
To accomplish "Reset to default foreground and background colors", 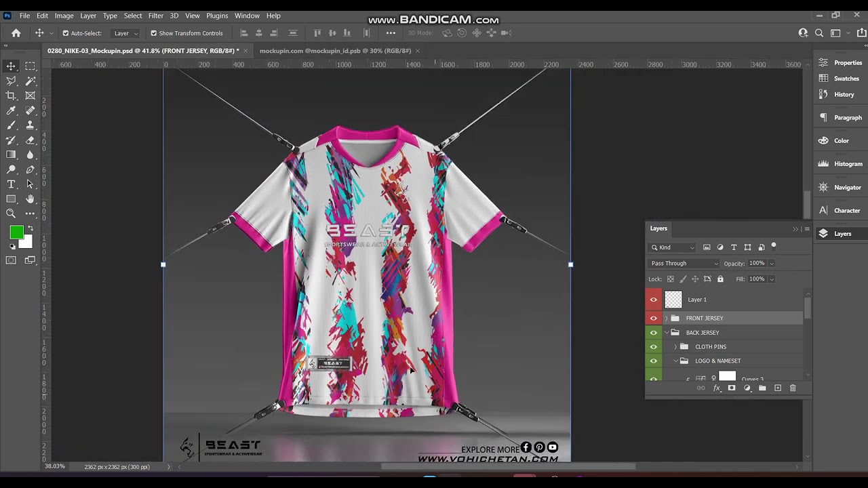I will (x=12, y=247).
